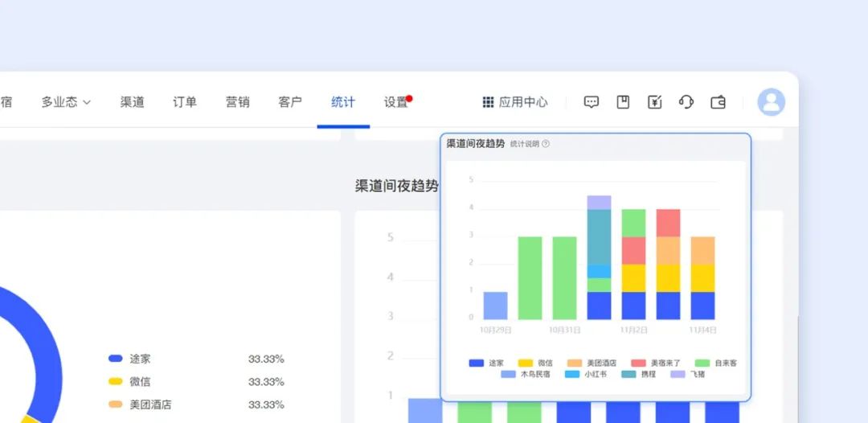The height and width of the screenshot is (423, 868).
Task: Click the 10月31日 axis label in popup chart
Action: point(565,330)
